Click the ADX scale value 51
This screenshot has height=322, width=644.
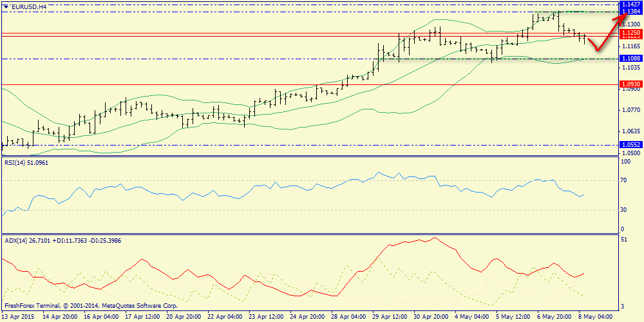click(x=623, y=240)
